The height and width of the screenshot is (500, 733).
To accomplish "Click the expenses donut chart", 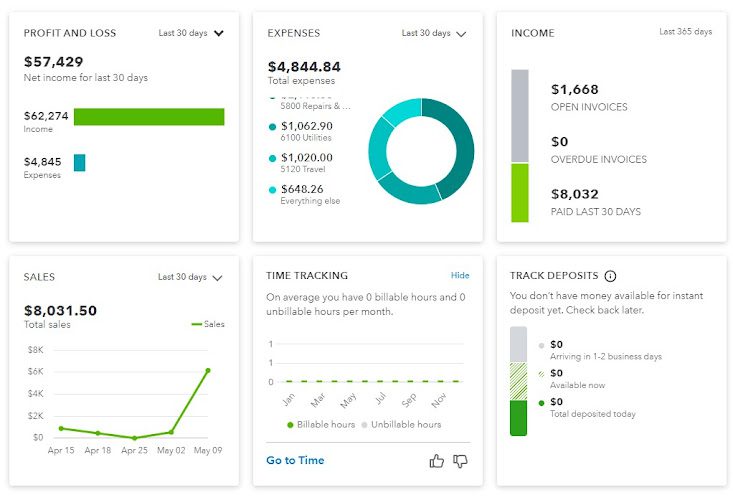I will click(421, 151).
